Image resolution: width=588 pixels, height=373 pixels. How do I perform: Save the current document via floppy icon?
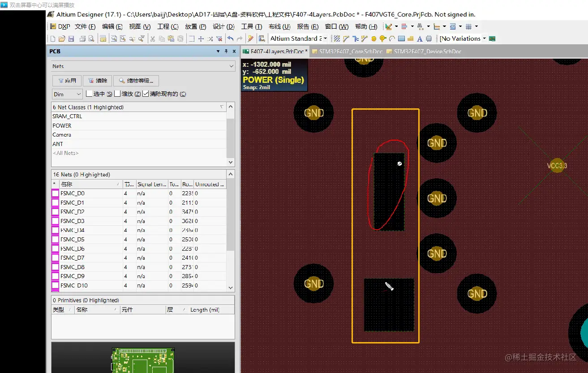click(71, 39)
